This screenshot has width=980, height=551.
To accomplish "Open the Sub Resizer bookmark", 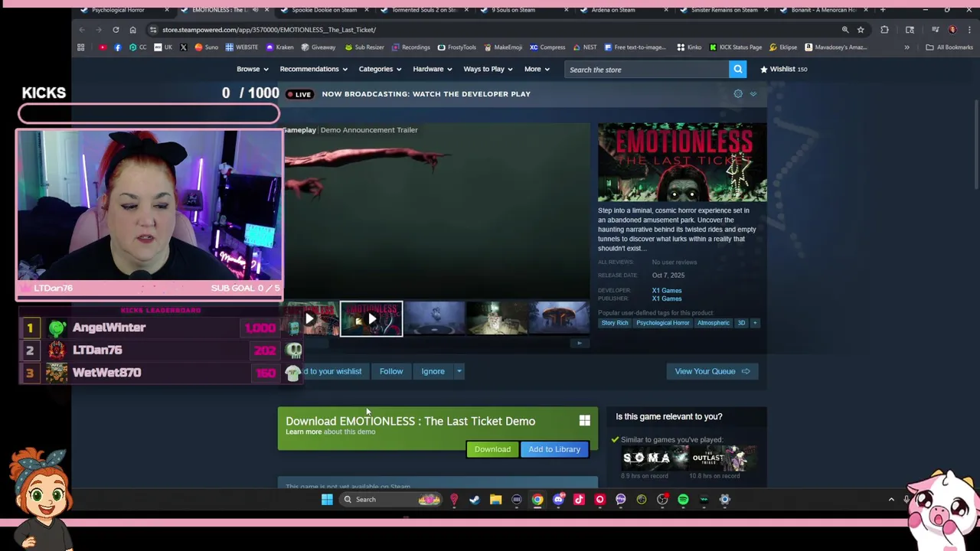I will coord(364,47).
